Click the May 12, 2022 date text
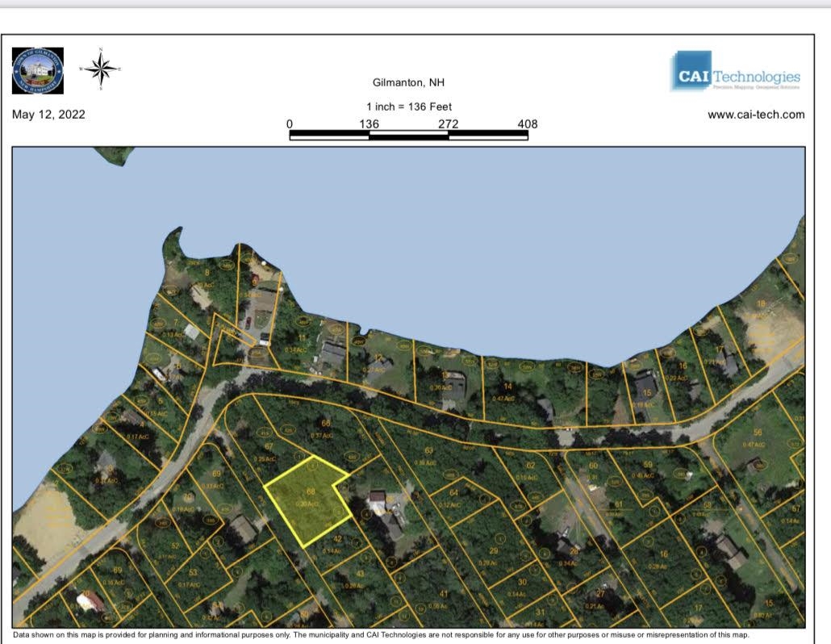The height and width of the screenshot is (644, 831). point(48,115)
